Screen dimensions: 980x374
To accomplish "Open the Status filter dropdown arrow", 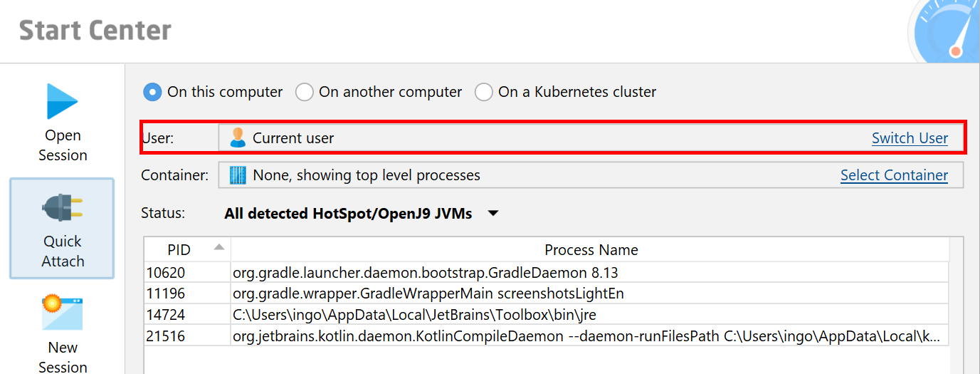I will click(x=492, y=213).
